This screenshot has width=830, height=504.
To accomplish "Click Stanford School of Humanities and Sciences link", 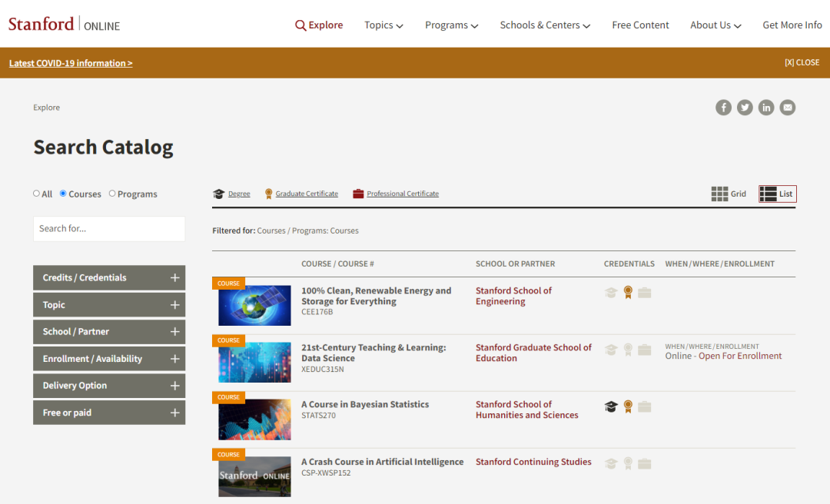I will 526,409.
